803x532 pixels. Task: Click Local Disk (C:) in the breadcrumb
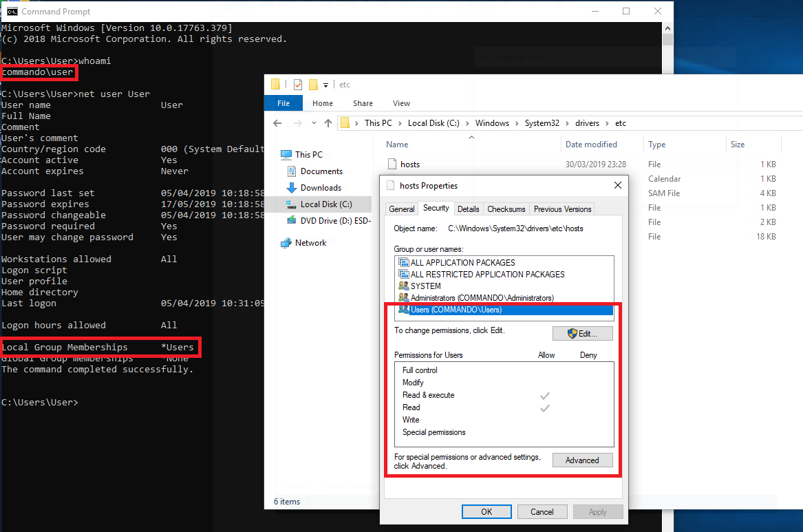point(433,123)
